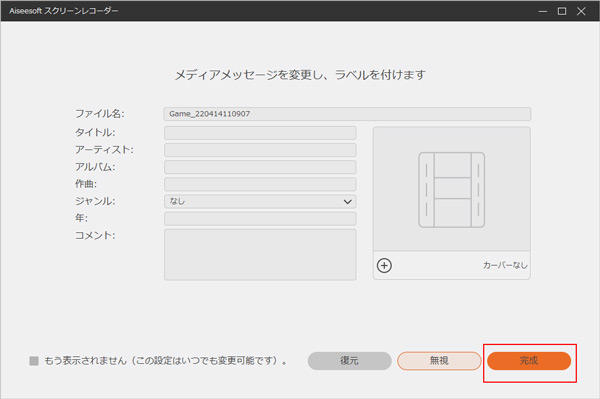
Task: Maximize the Aiseesoft スクリーンレコーダー window
Action: click(562, 11)
